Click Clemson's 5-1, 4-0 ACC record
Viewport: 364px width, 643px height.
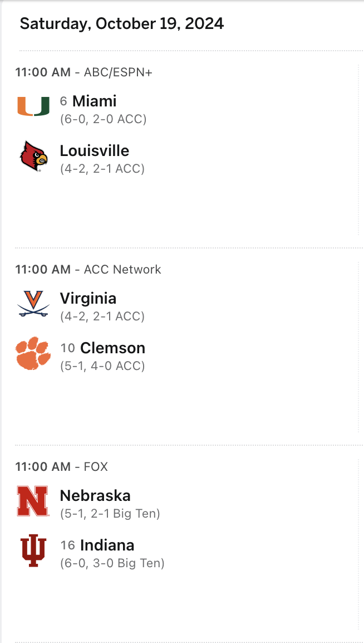tap(102, 366)
